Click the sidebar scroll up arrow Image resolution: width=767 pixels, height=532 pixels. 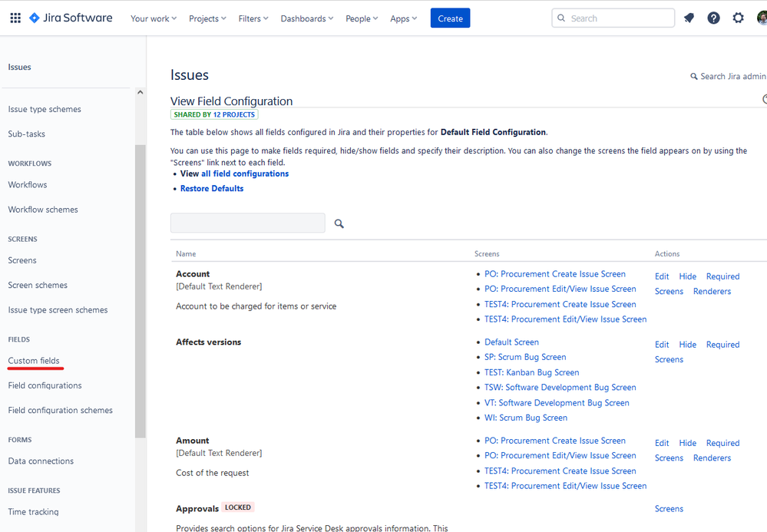point(141,92)
